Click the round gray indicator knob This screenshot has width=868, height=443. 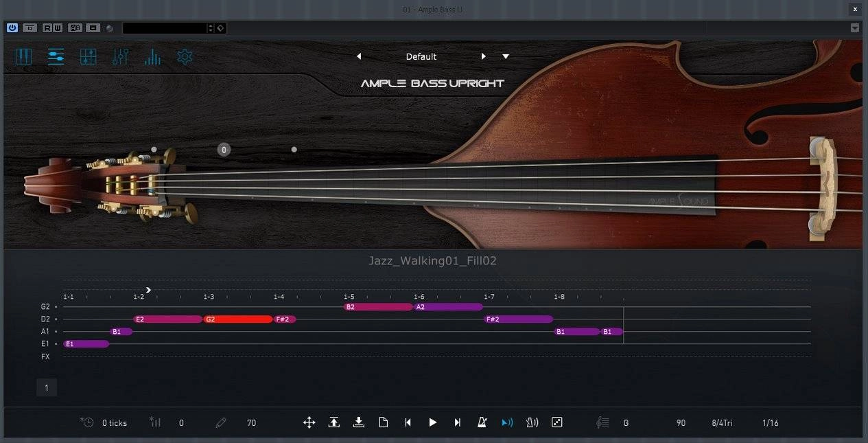click(110, 28)
